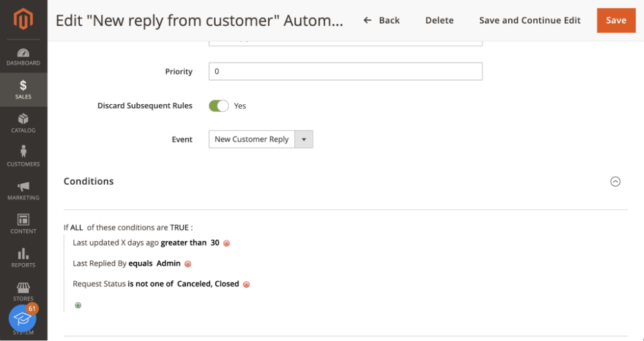
Task: Open the Catalog box icon
Action: [x=23, y=119]
